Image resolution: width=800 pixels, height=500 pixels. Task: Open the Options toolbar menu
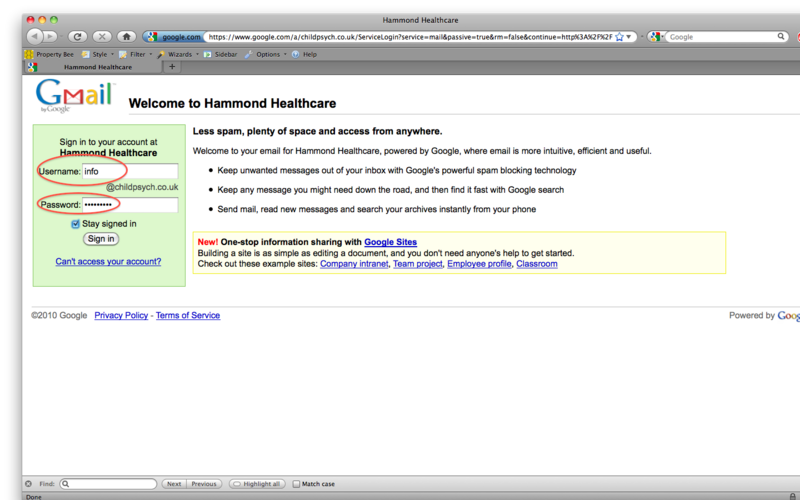click(265, 54)
